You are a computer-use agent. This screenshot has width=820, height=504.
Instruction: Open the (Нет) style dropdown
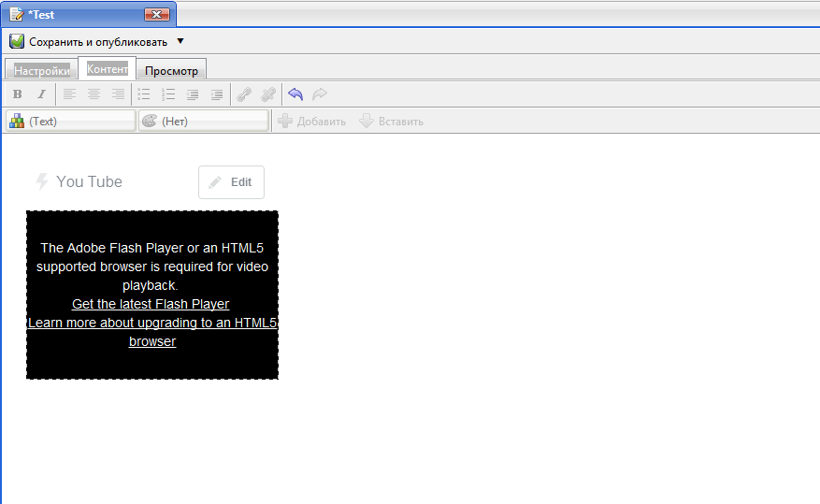203,122
